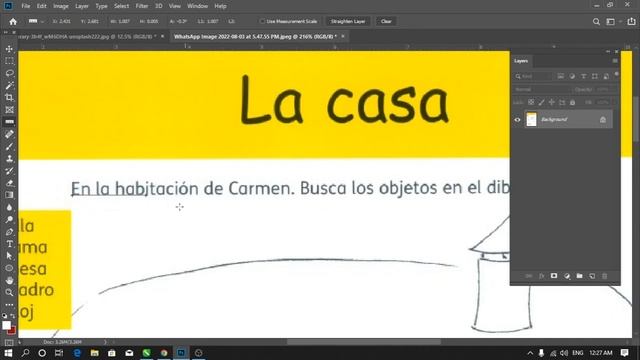640x360 pixels.
Task: Toggle pixel layer filter in Layers panel
Action: point(561,76)
